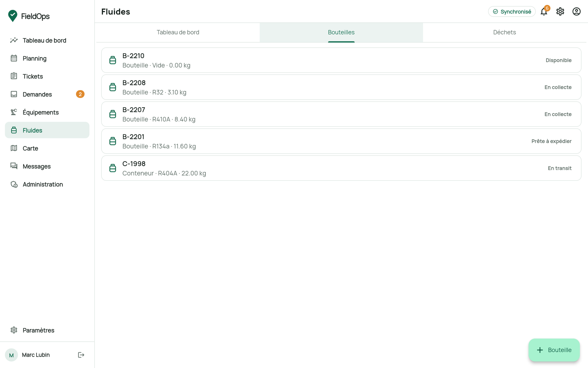Image resolution: width=588 pixels, height=368 pixels.
Task: Select the Bouteilles tab
Action: point(341,32)
